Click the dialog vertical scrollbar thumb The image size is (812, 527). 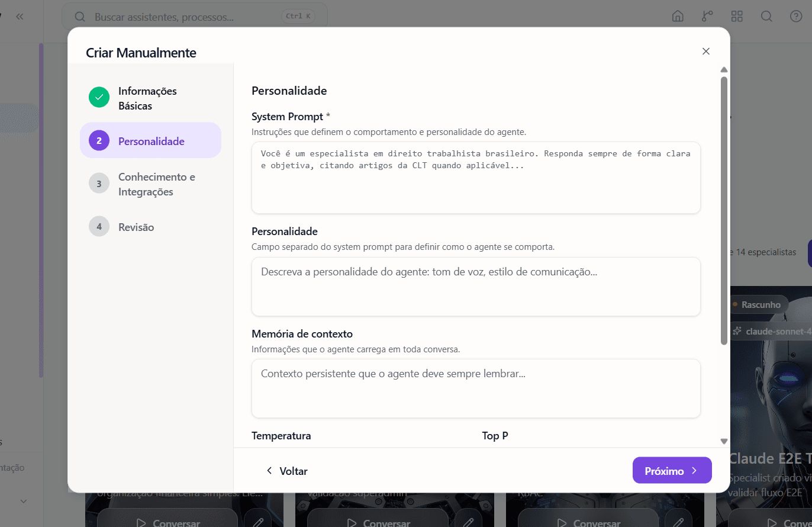[x=724, y=210]
